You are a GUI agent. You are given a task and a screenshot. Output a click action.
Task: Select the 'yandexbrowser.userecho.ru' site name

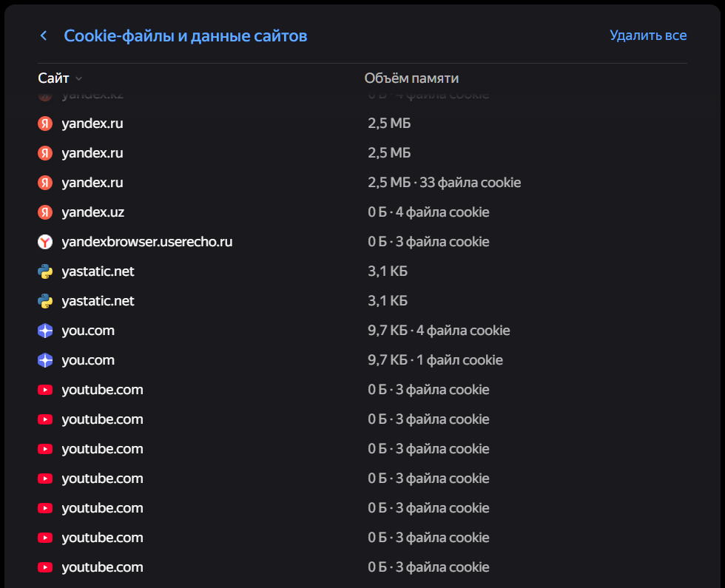pos(147,242)
